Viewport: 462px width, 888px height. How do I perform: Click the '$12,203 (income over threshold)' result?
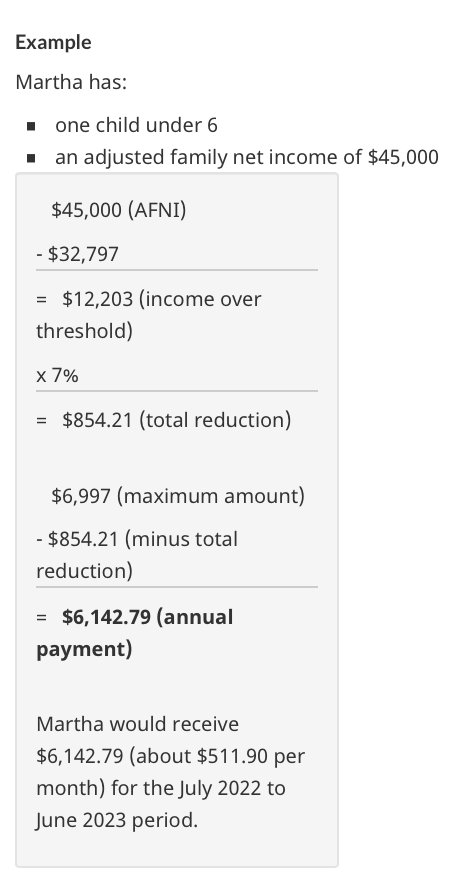point(149,314)
